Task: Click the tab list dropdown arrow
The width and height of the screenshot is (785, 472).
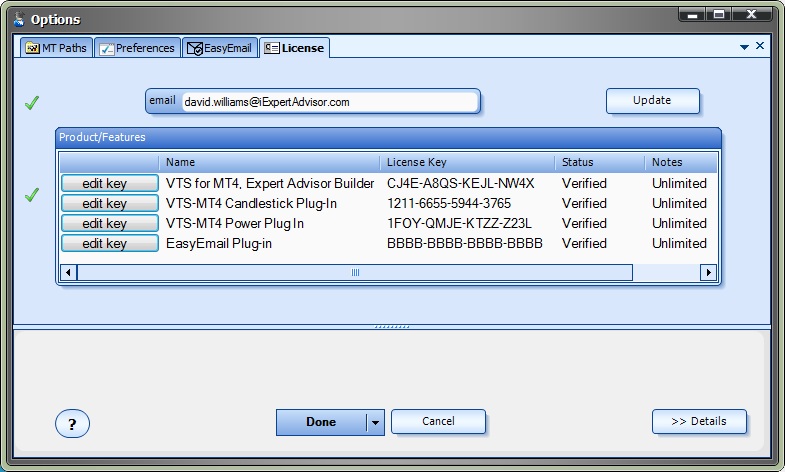Action: (x=744, y=47)
